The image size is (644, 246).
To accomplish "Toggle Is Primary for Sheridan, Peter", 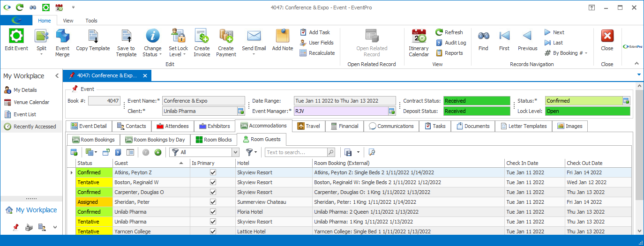I will [213, 202].
